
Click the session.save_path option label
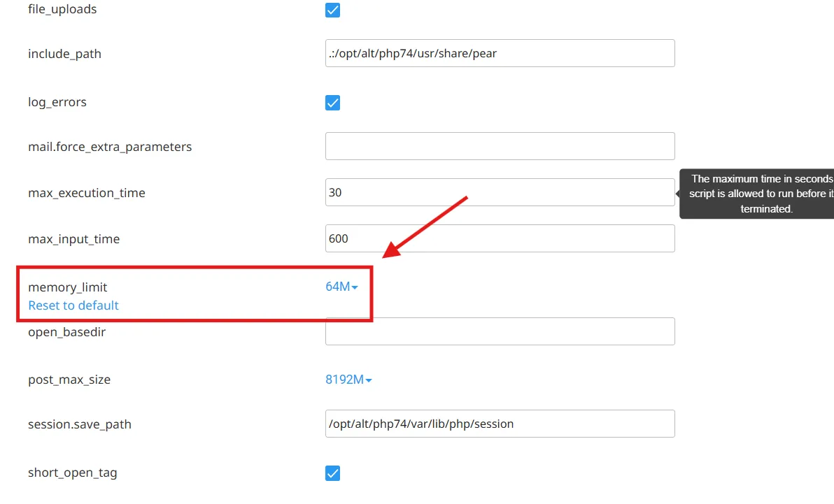[x=80, y=424]
